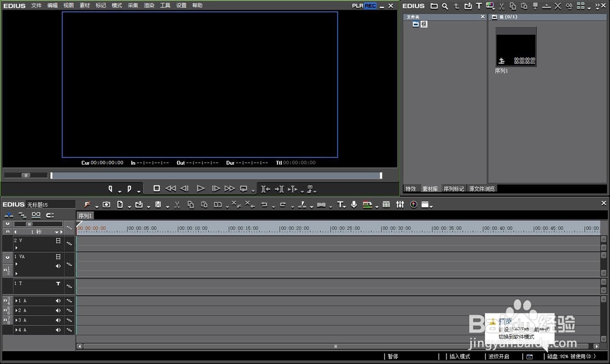Click the Cut scissors icon in timeline toolbar

(177, 205)
